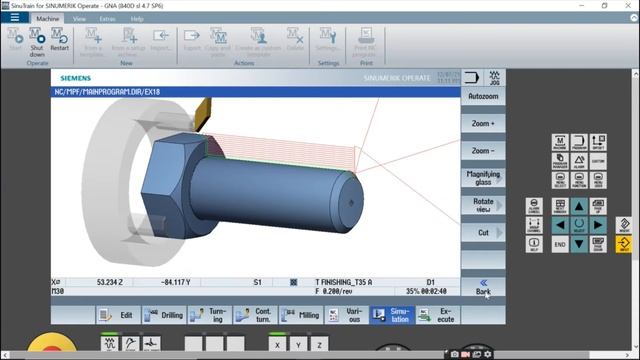Click the INSERT key on keypad
640x360 pixels.
(x=624, y=225)
